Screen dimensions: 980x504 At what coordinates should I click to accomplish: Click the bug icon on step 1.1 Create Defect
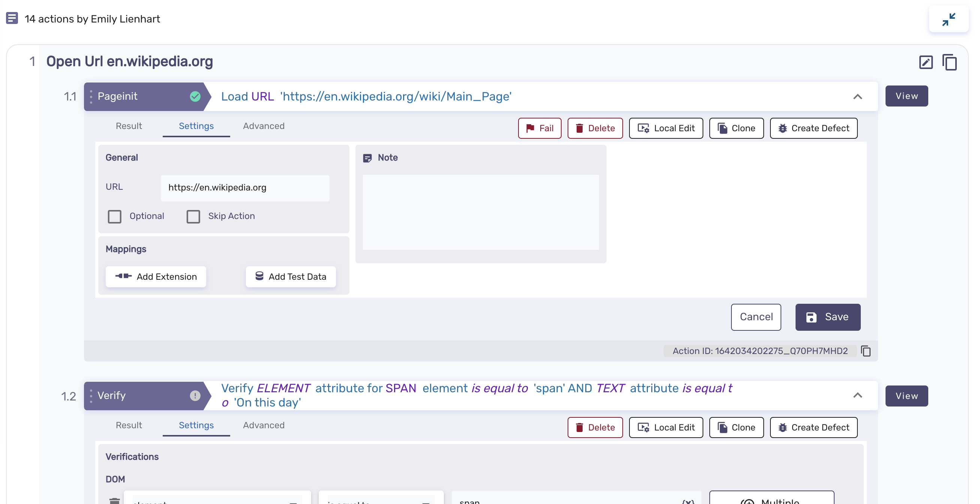pyautogui.click(x=782, y=128)
